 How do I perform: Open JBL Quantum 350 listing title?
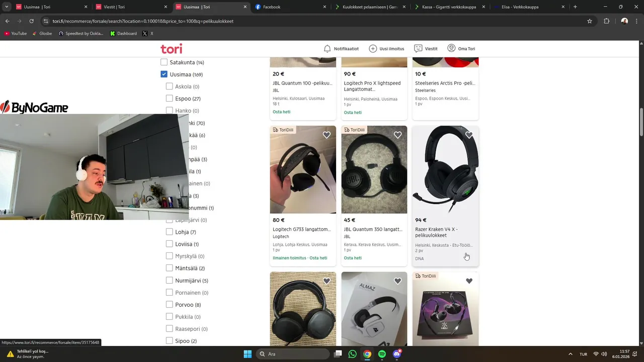[x=373, y=229]
